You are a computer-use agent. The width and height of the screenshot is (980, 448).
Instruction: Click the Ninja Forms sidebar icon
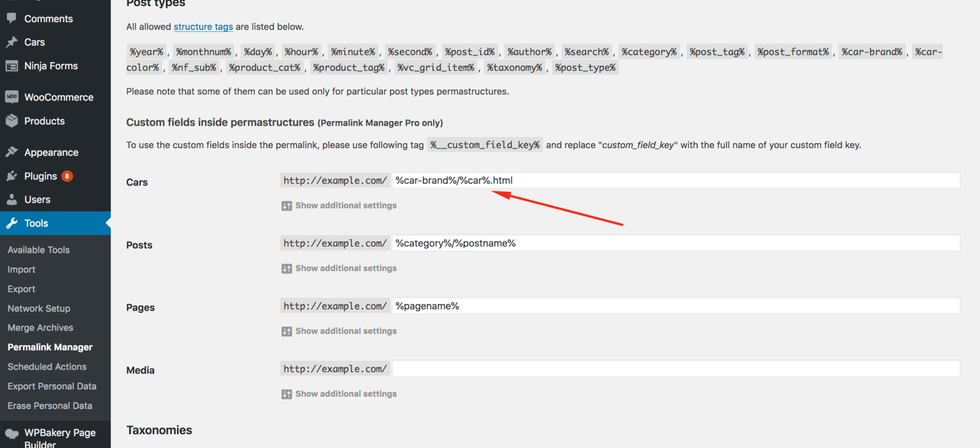[x=11, y=66]
